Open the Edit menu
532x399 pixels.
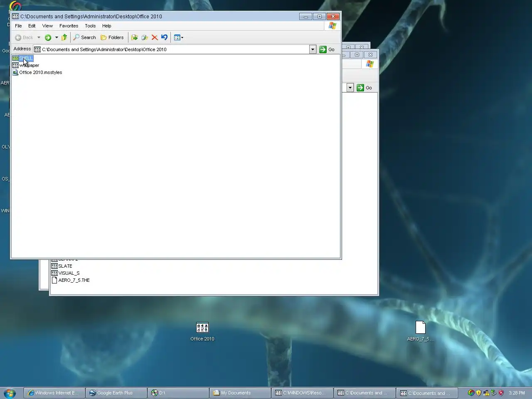(32, 26)
